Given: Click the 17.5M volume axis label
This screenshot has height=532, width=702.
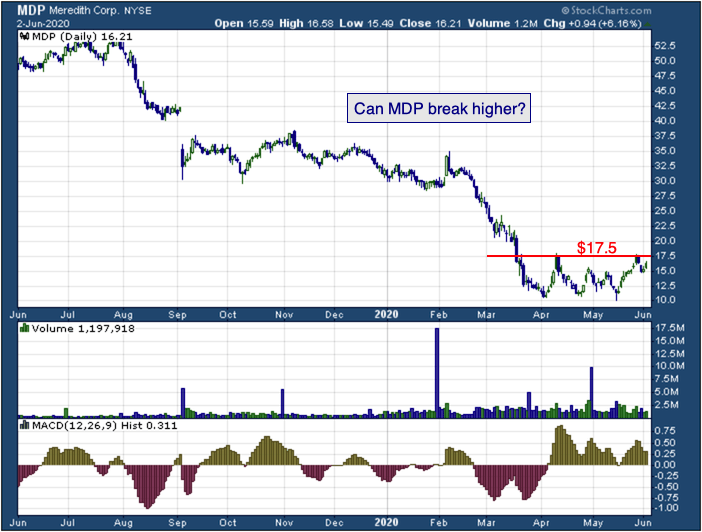Looking at the screenshot, I should [670, 328].
